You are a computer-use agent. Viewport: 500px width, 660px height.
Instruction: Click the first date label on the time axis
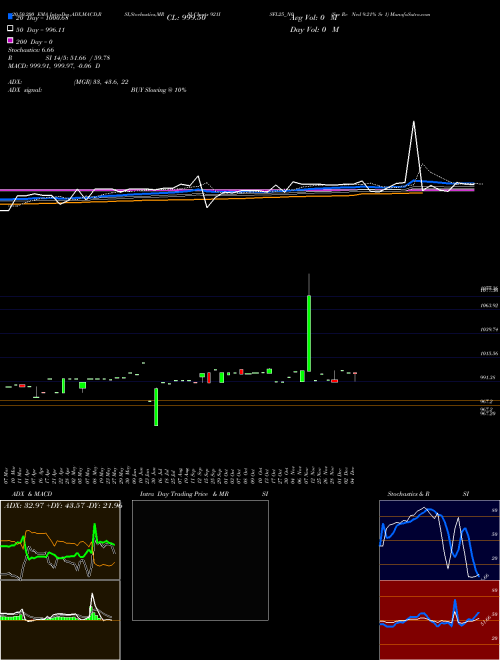[x=7, y=475]
